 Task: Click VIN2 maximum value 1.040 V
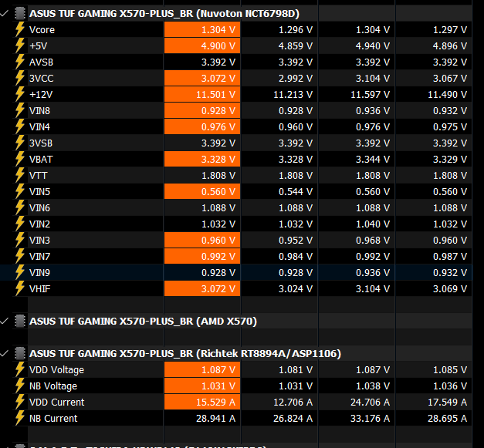coord(373,224)
